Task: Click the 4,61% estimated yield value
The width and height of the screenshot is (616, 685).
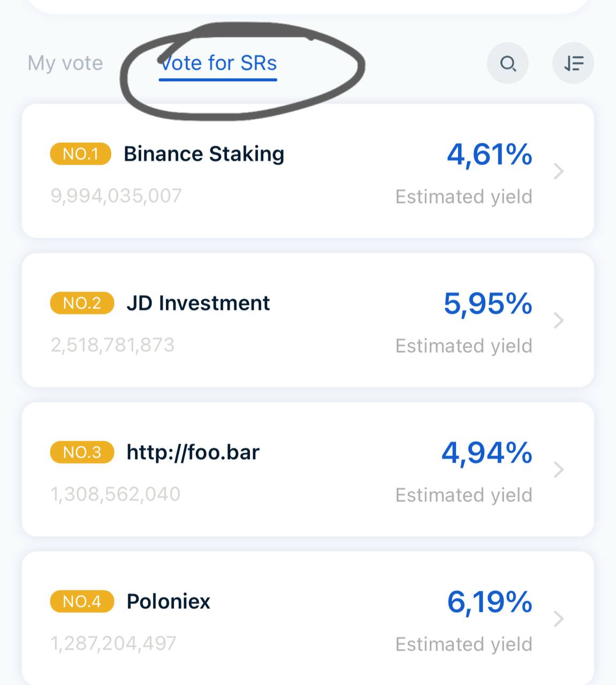Action: click(489, 155)
